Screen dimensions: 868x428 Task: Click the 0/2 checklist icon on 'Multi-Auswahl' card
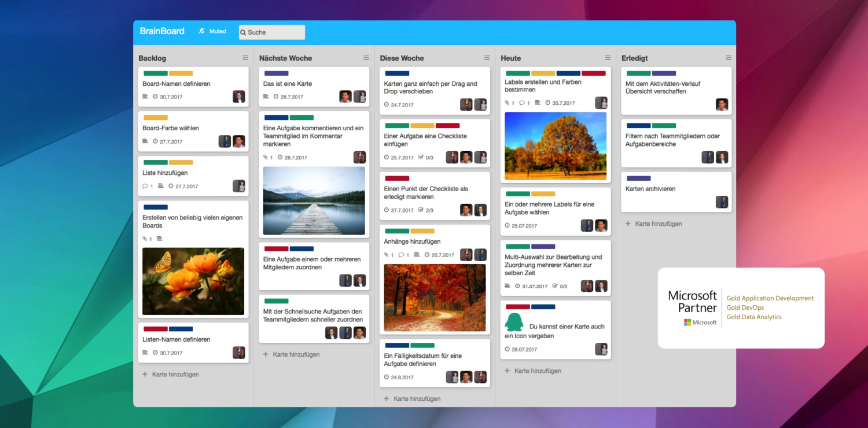pos(555,286)
